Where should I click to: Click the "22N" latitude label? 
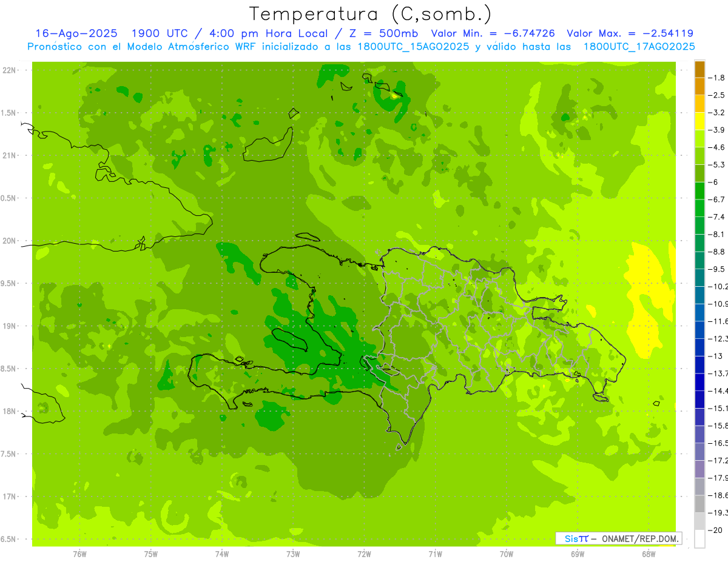(x=10, y=70)
